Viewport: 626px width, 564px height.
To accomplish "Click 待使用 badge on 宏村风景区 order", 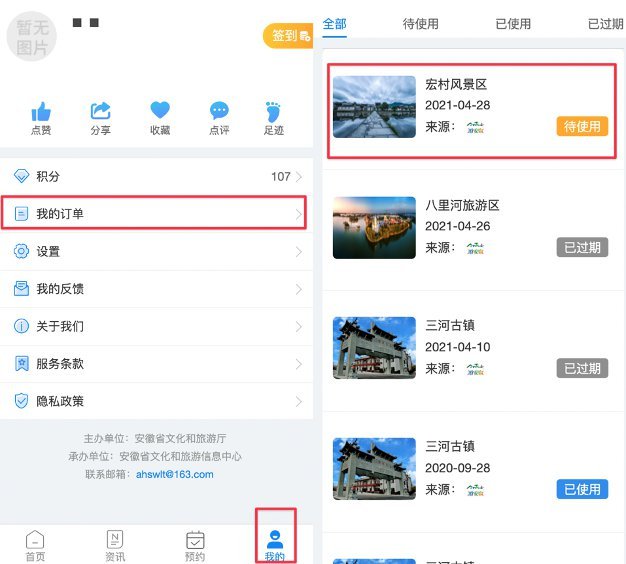I will 582,127.
